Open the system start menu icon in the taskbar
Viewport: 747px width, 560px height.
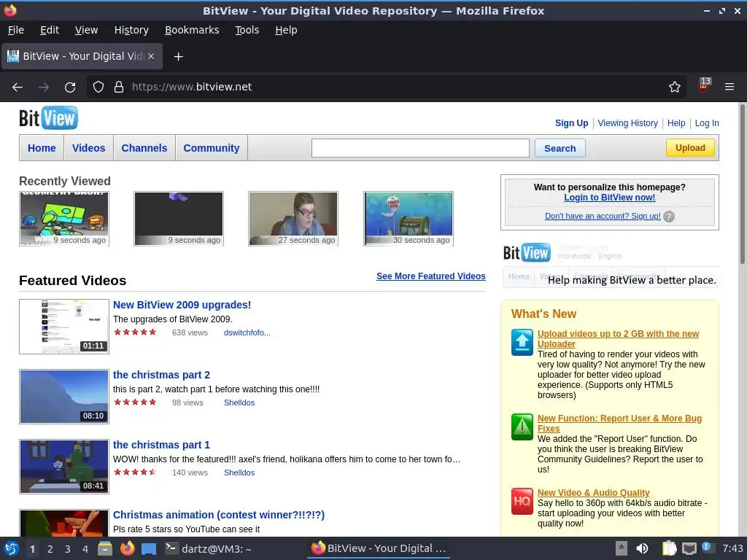pos(12,548)
